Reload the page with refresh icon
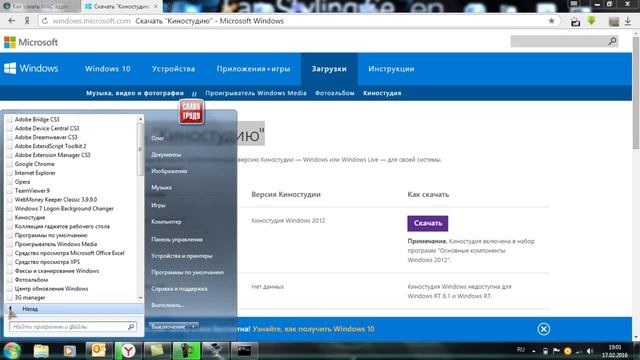The width and height of the screenshot is (640, 360). 45,21
